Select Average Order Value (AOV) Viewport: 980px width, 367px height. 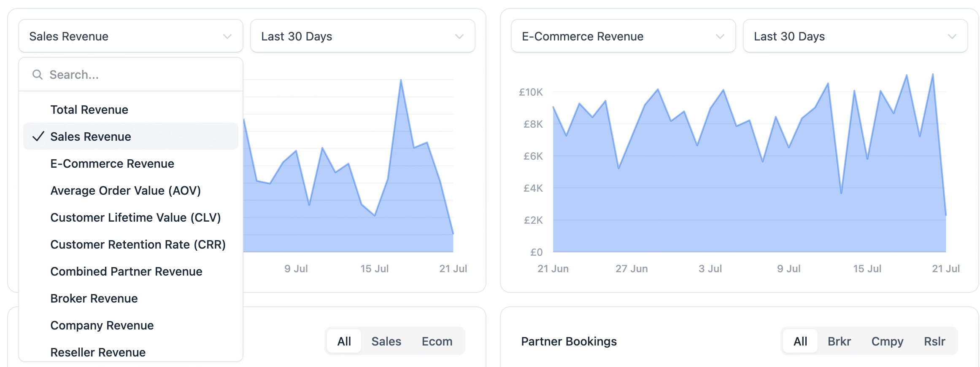125,190
